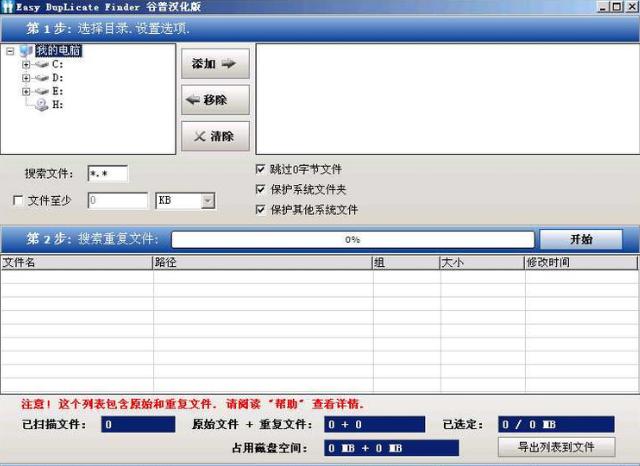Click the H: optical drive icon
Viewport: 640px width, 466px height.
point(42,105)
